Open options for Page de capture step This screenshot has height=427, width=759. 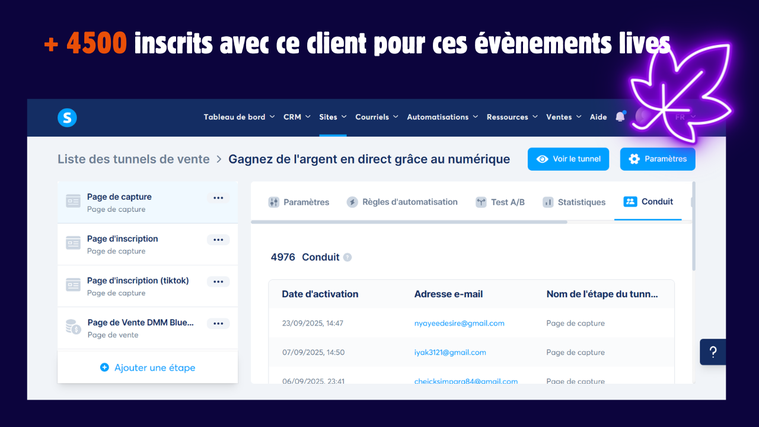[x=218, y=198]
